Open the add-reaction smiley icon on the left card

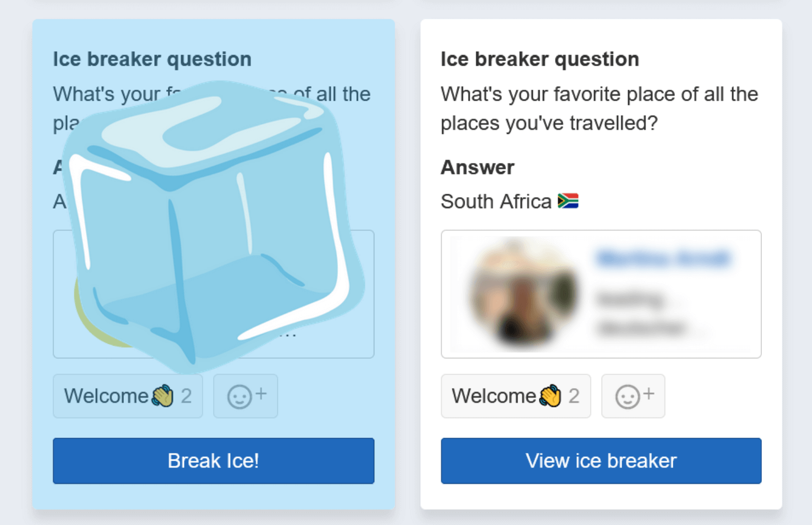click(246, 396)
